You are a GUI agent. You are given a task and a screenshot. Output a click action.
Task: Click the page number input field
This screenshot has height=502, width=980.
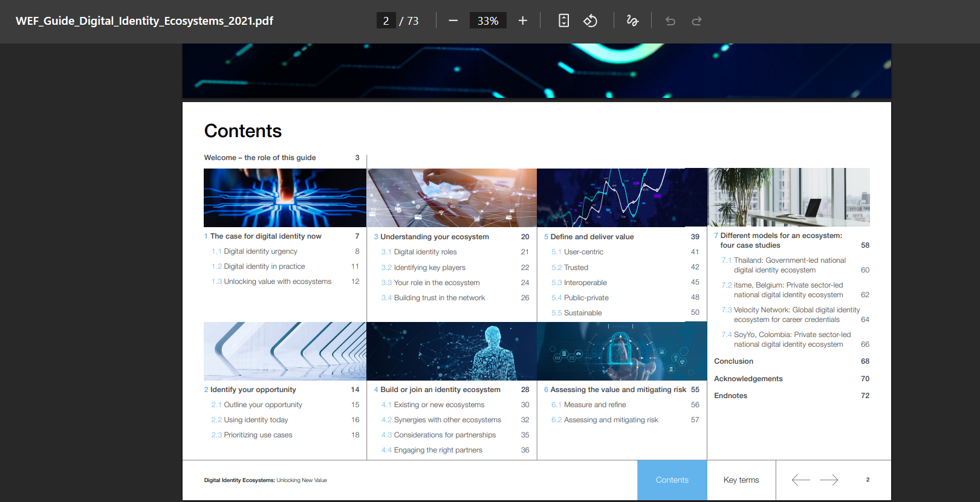pos(386,21)
